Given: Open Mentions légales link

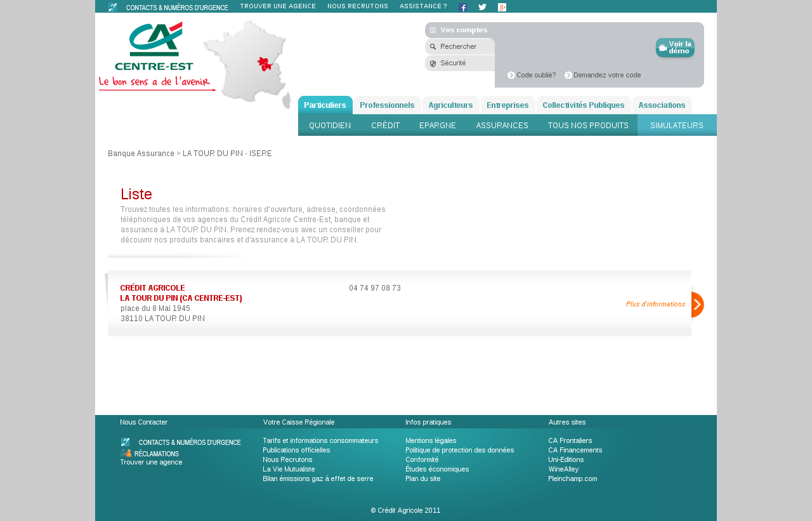Looking at the screenshot, I should coord(431,440).
